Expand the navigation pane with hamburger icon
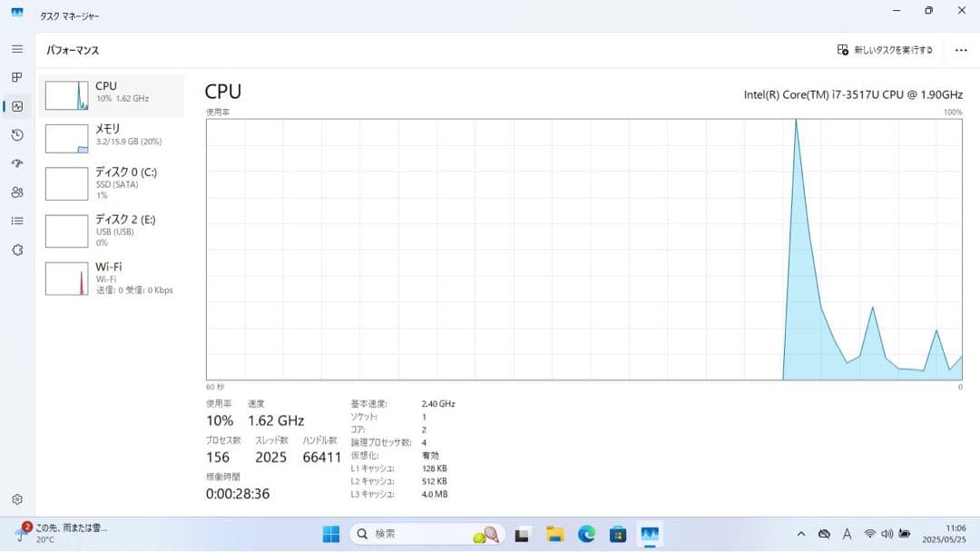The width and height of the screenshot is (980, 552). click(16, 49)
